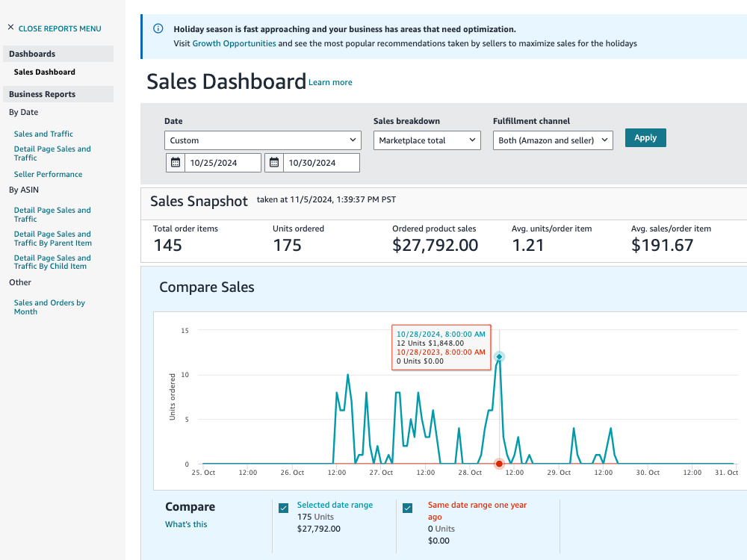Open Sales and Orders by Month

point(49,307)
